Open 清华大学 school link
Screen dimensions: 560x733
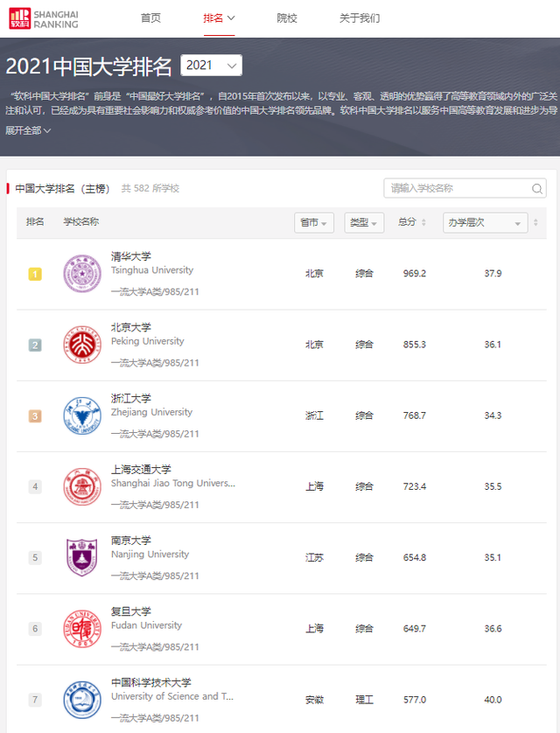click(x=131, y=256)
